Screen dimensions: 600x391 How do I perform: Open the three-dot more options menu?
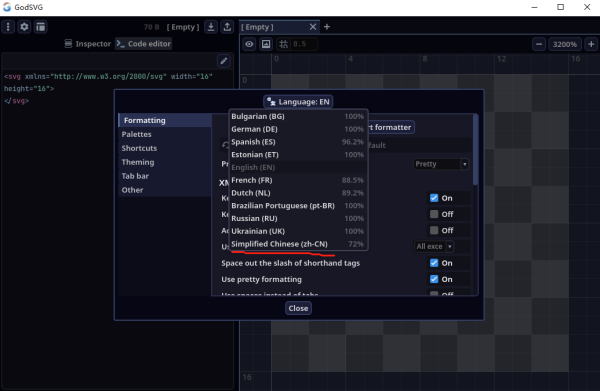pyautogui.click(x=8, y=27)
